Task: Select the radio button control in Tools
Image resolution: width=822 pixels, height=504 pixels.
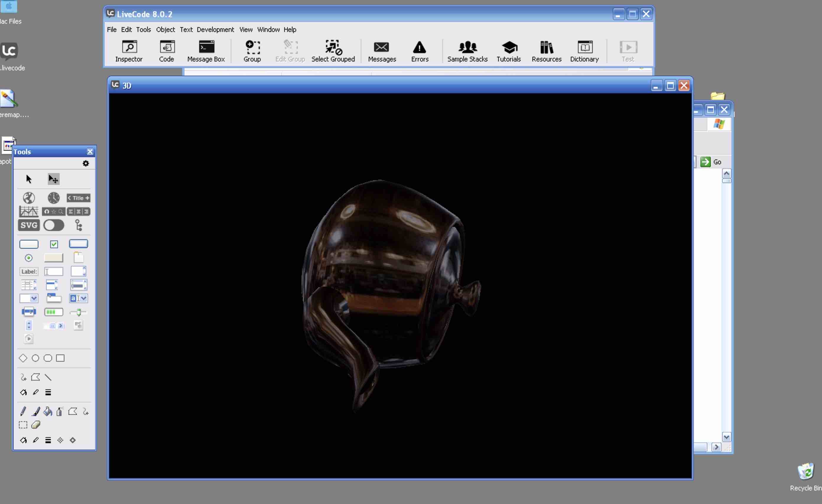Action: coord(29,258)
